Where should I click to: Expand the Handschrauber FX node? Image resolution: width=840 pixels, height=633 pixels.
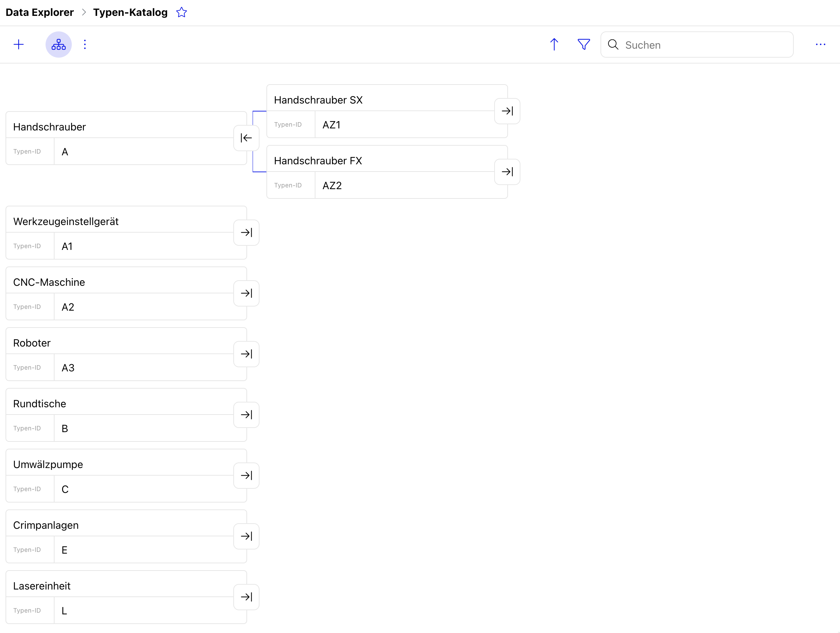(507, 172)
